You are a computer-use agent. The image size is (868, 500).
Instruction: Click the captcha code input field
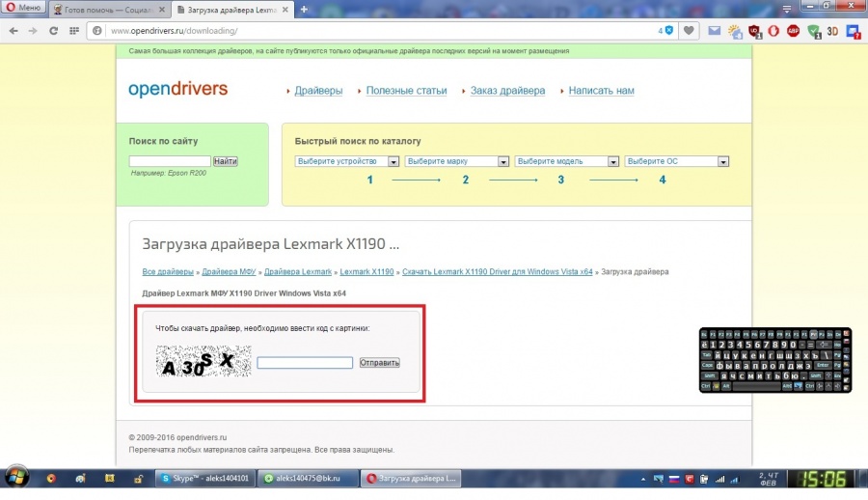[x=305, y=363]
